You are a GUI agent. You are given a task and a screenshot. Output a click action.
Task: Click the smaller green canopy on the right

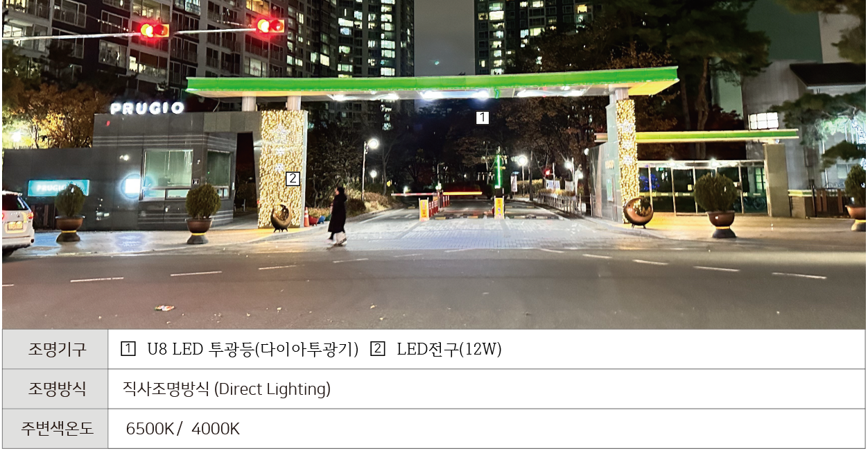click(715, 136)
